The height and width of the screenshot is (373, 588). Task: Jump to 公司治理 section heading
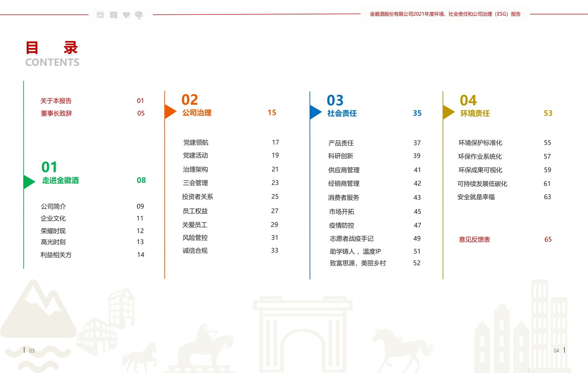click(197, 113)
